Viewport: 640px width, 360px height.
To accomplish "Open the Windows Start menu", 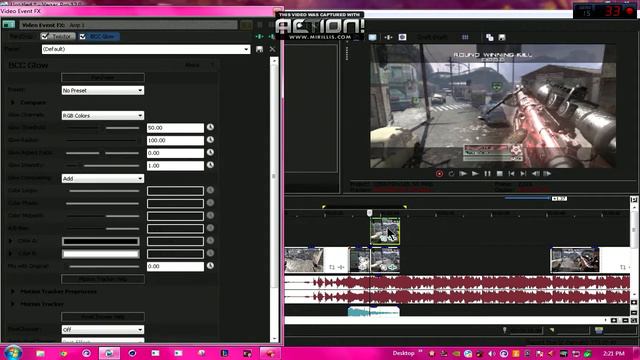I will (13, 353).
